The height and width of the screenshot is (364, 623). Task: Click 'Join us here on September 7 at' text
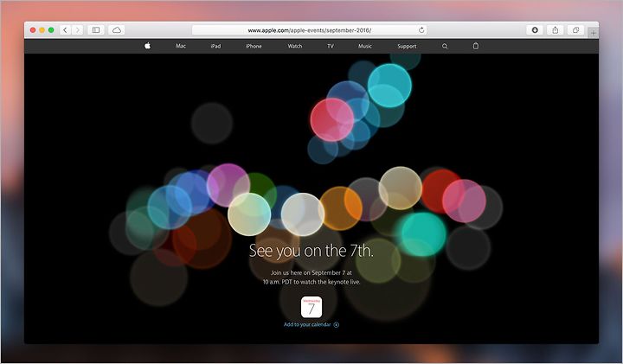pyautogui.click(x=311, y=272)
